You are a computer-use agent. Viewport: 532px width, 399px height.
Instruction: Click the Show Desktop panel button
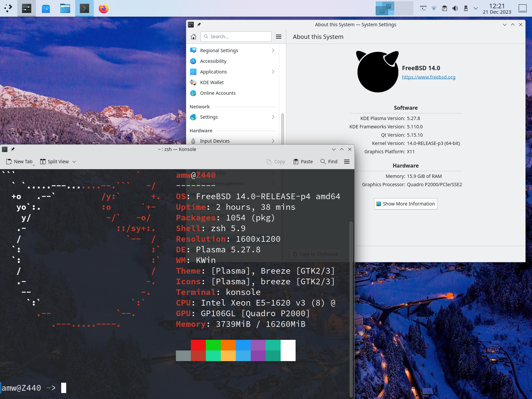click(523, 8)
